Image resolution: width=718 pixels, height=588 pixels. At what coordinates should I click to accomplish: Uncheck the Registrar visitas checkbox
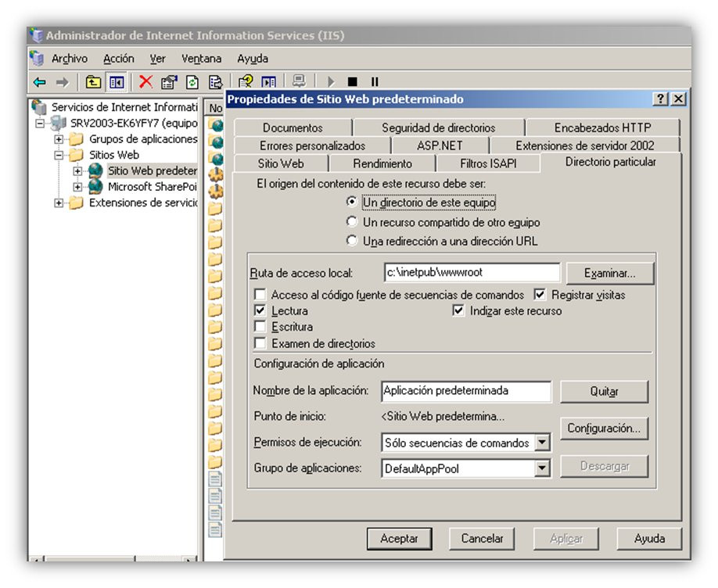[x=540, y=295]
